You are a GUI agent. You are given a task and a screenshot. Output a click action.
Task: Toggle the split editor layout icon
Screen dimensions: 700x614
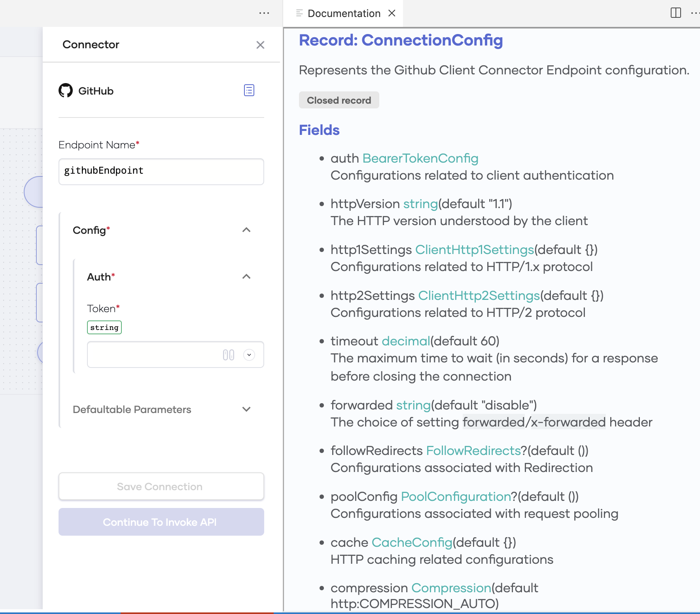coord(676,13)
